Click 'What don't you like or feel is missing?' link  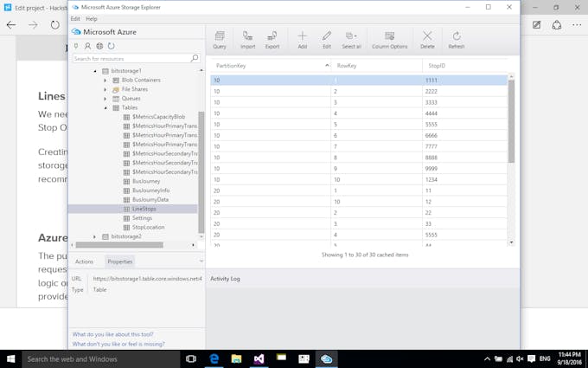(118, 344)
